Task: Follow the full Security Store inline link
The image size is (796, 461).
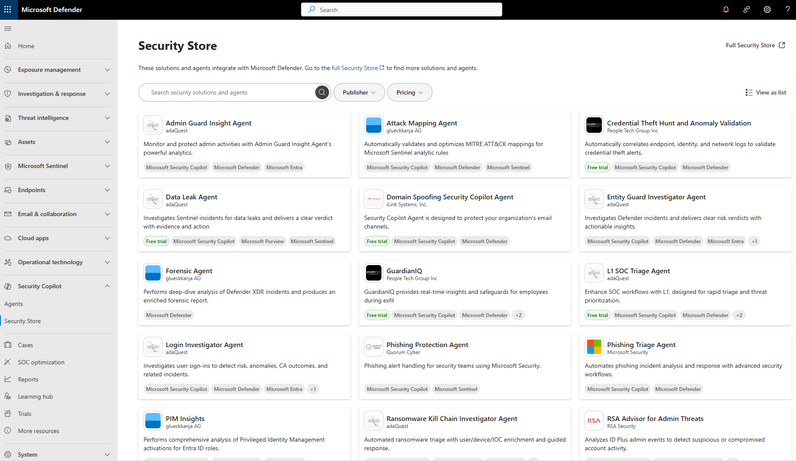Action: 357,68
